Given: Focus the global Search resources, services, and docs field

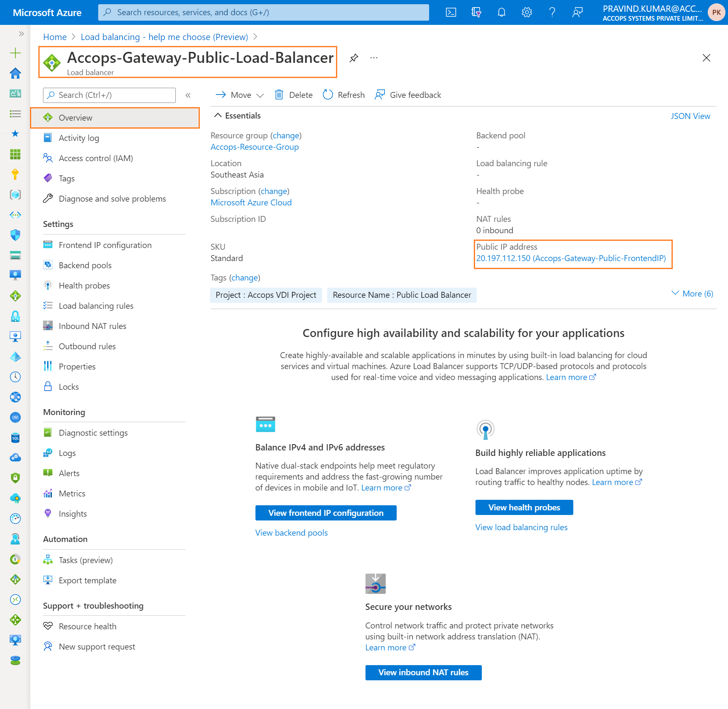Looking at the screenshot, I should 263,12.
